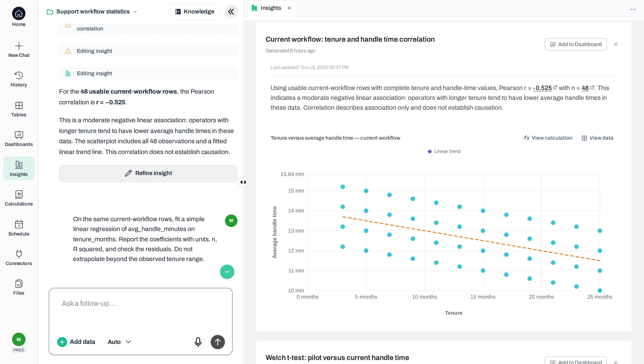Click the microphone voice input icon
Screen dimensions: 644x364
click(x=198, y=342)
